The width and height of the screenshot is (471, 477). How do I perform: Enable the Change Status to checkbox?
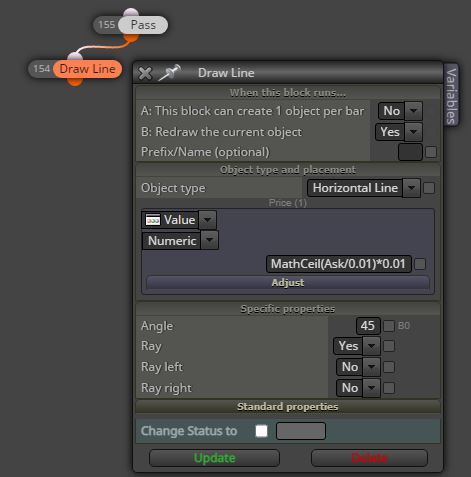261,431
